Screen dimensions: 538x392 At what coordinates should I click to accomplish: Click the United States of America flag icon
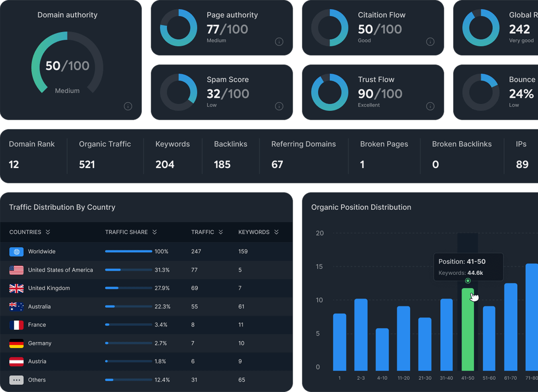coord(17,270)
